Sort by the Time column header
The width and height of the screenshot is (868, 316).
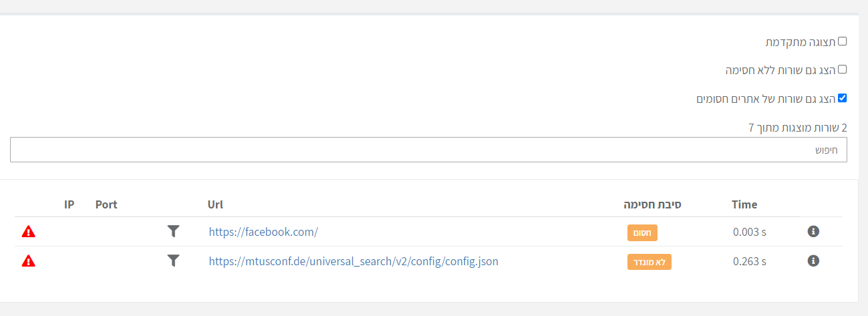coord(744,204)
